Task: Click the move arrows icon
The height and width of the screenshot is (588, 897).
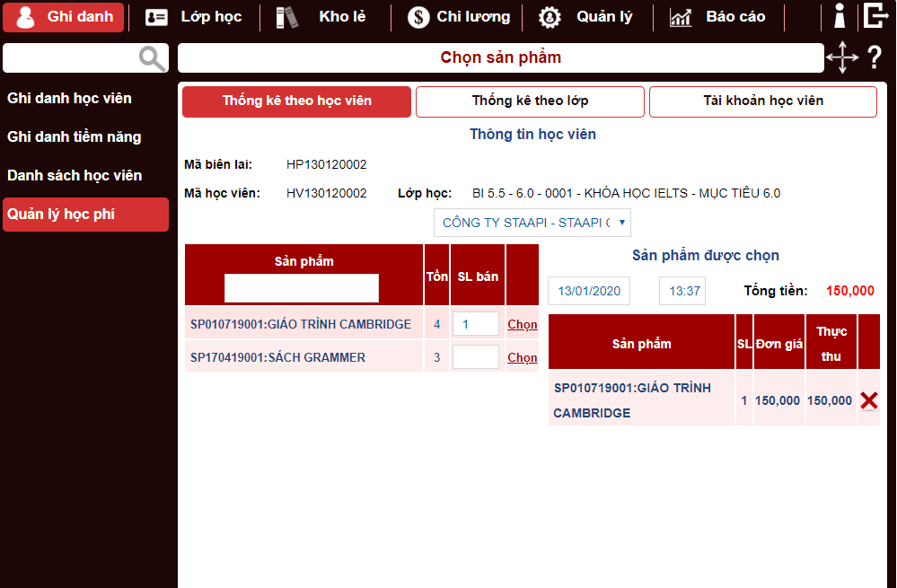Action: coord(842,58)
